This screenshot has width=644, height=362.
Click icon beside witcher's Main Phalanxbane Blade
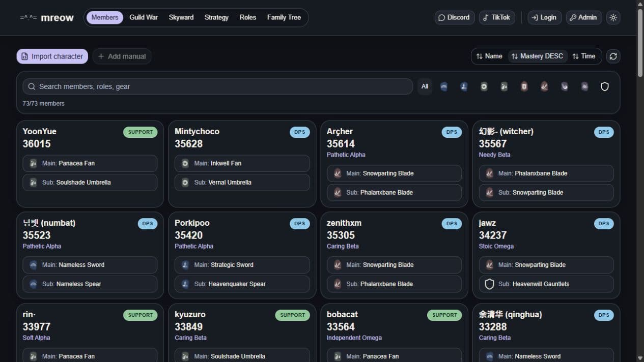490,173
